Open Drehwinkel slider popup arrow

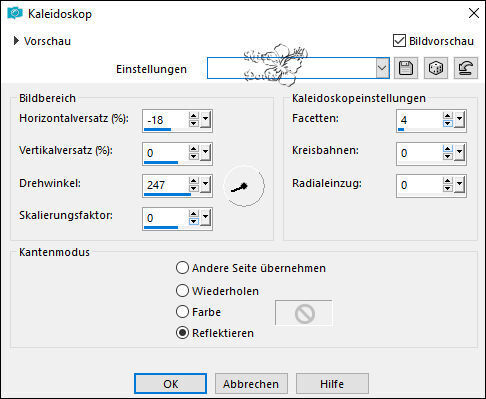[x=205, y=184]
